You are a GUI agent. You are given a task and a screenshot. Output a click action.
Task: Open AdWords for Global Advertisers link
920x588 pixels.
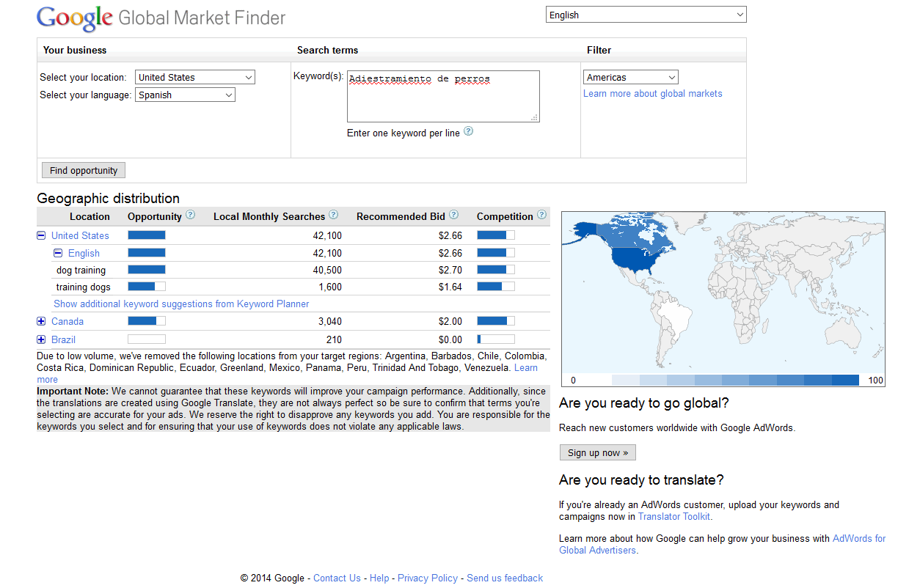(x=859, y=538)
